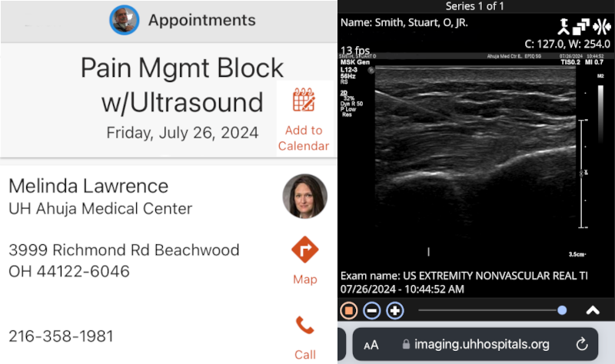Tap the Add to Calendar icon

tap(304, 102)
